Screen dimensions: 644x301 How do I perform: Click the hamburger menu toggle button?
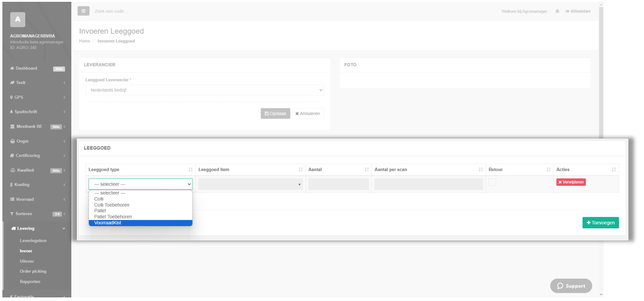coord(83,11)
